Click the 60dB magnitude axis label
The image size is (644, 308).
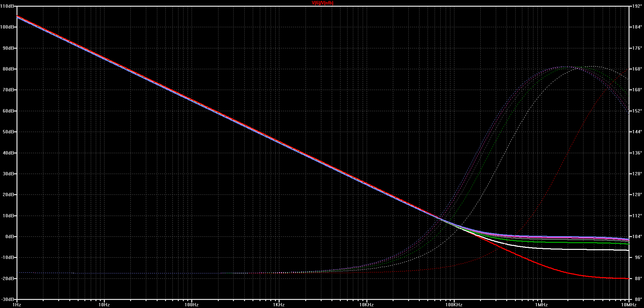pyautogui.click(x=8, y=111)
